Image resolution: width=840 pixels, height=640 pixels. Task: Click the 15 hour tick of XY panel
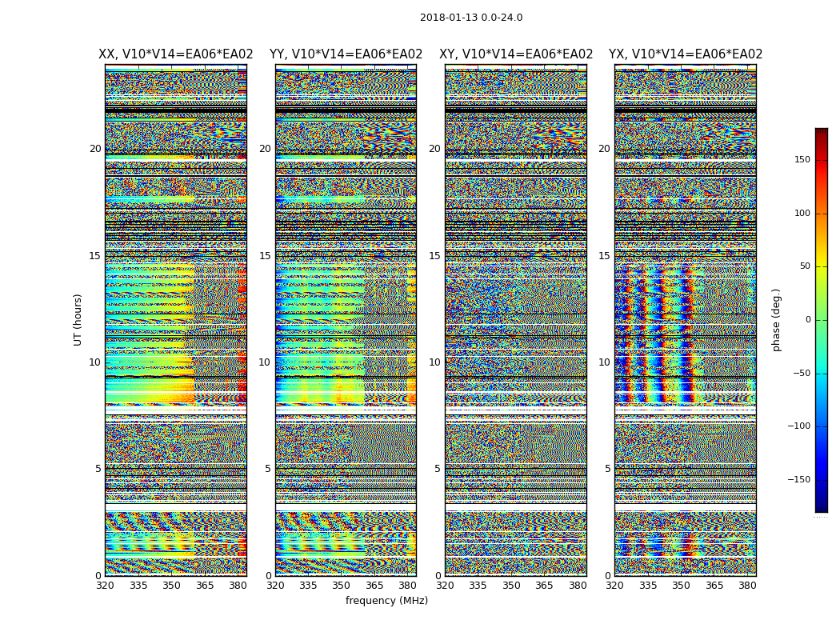tap(435, 255)
